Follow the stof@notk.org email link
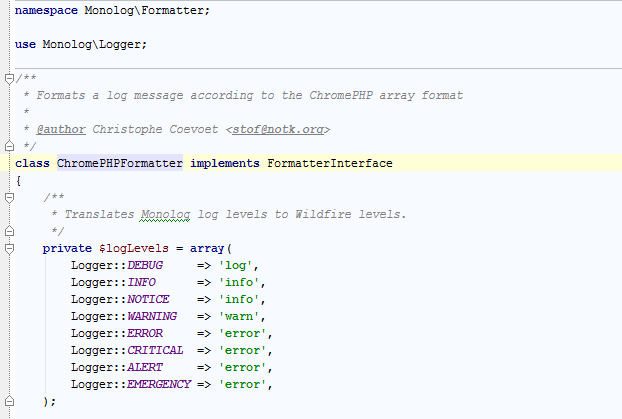Viewport: 622px width, 419px height. [x=278, y=129]
